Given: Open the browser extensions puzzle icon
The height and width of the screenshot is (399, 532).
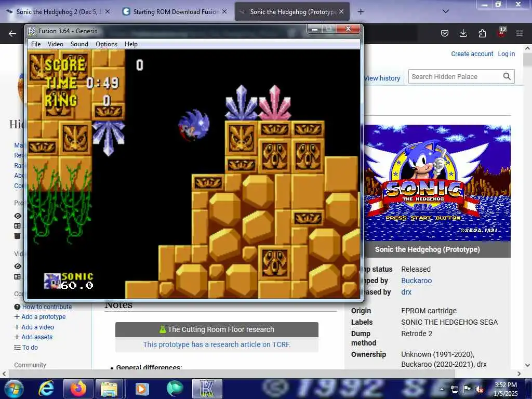Looking at the screenshot, I should click(482, 33).
